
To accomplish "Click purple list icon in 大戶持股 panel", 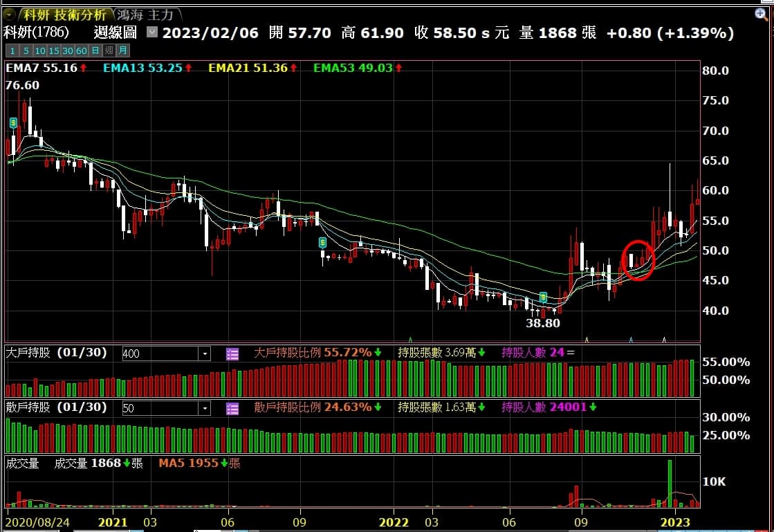I will (232, 354).
